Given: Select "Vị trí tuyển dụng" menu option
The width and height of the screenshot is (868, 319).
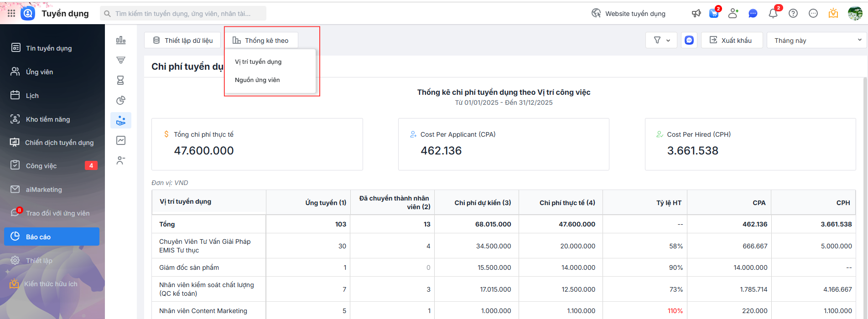Looking at the screenshot, I should point(258,62).
